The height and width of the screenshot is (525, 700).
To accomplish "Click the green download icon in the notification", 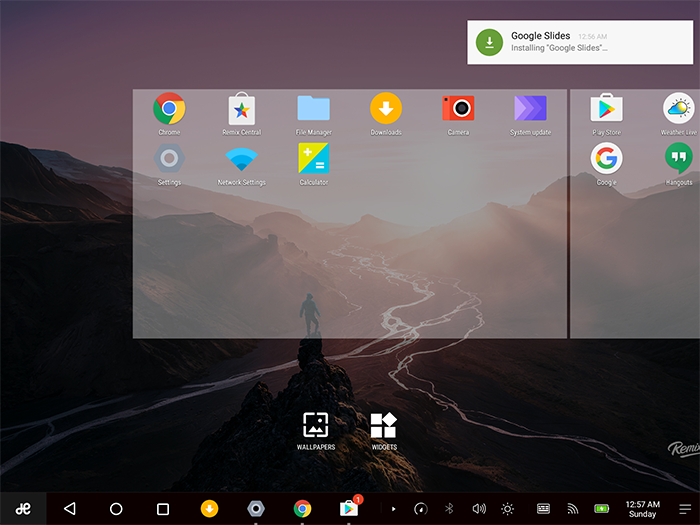I will (x=489, y=42).
